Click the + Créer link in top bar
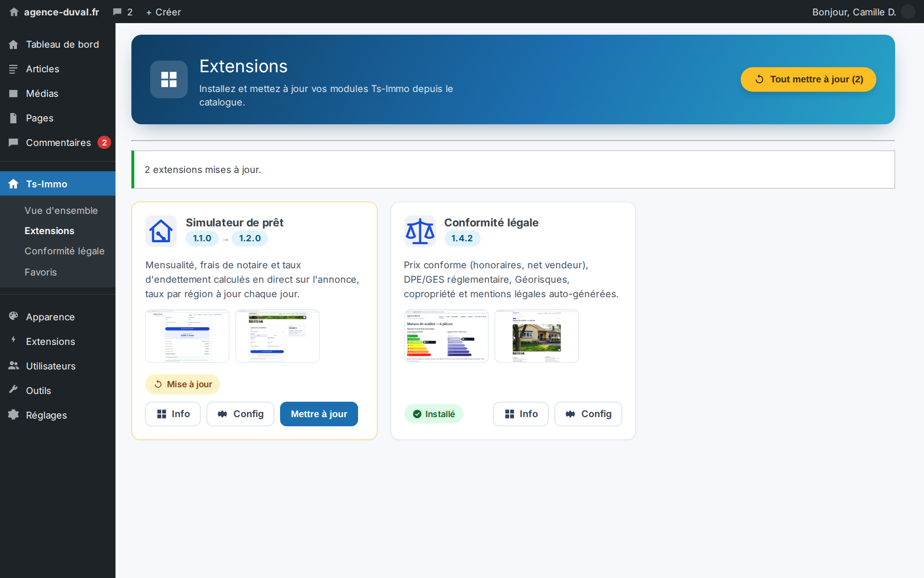924x578 pixels. click(x=164, y=12)
